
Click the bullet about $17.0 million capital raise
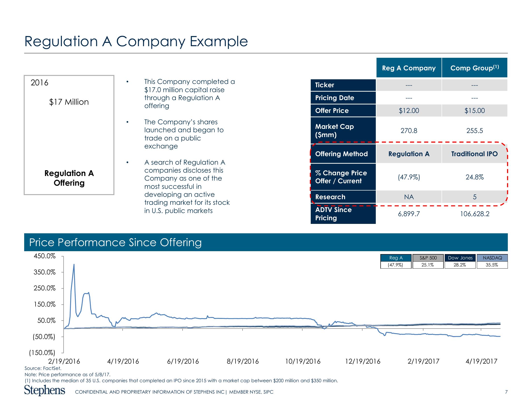pyautogui.click(x=190, y=94)
